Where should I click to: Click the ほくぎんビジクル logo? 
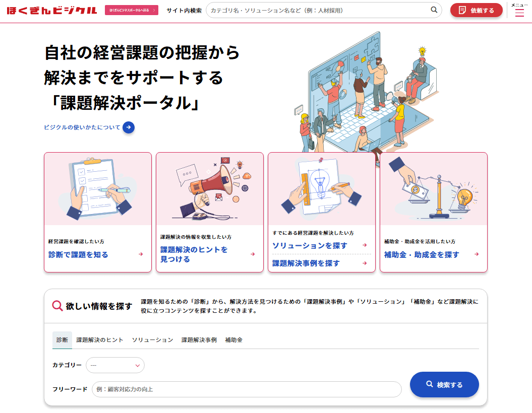point(52,10)
